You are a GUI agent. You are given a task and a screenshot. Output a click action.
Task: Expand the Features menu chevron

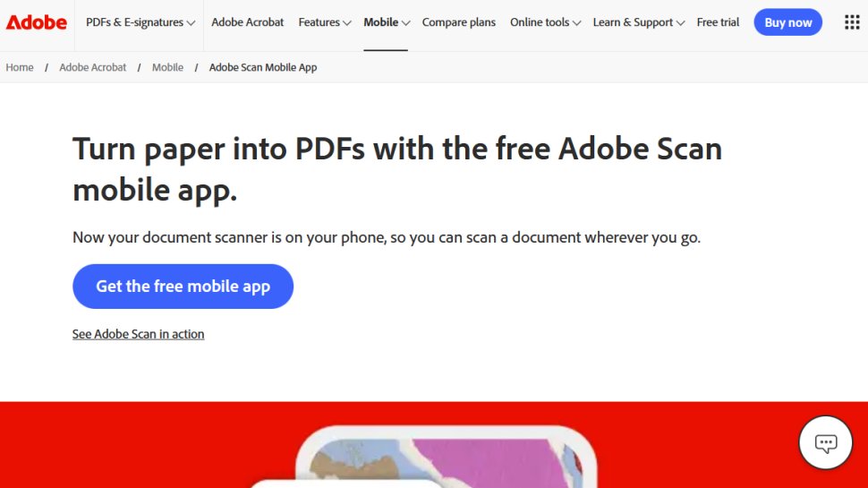[x=345, y=22]
